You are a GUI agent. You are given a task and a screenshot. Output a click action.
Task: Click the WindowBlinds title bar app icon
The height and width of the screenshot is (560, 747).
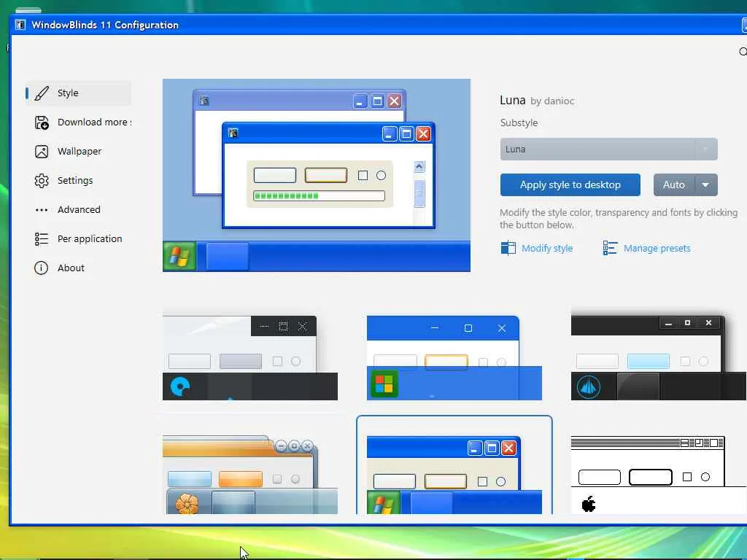pyautogui.click(x=20, y=25)
